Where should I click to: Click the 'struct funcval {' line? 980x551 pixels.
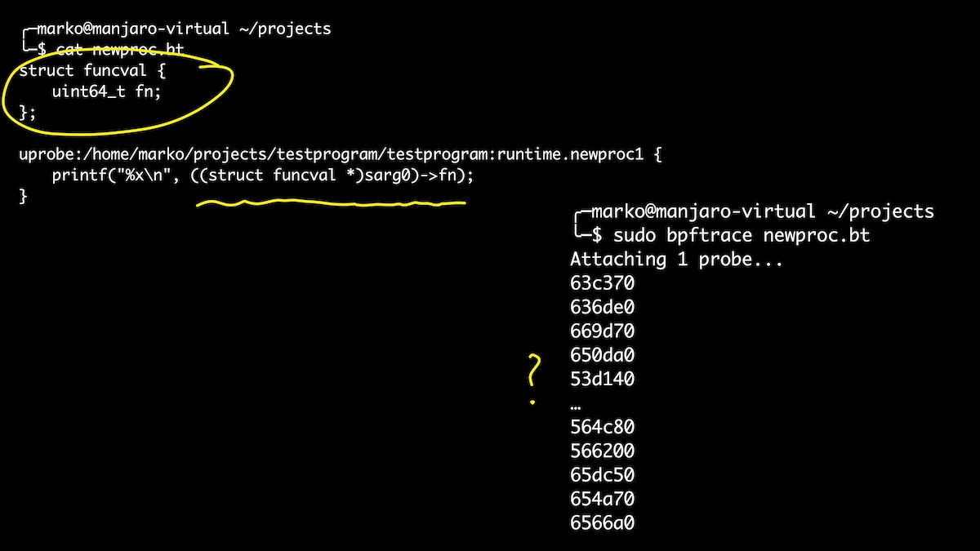[x=94, y=71]
